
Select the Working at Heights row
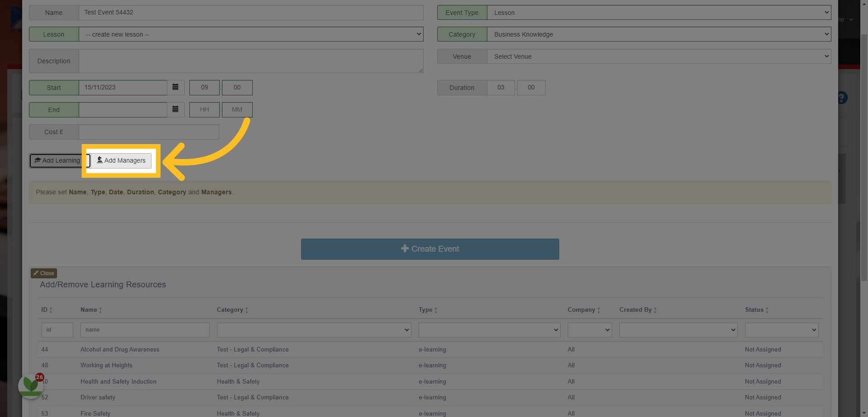(x=431, y=365)
